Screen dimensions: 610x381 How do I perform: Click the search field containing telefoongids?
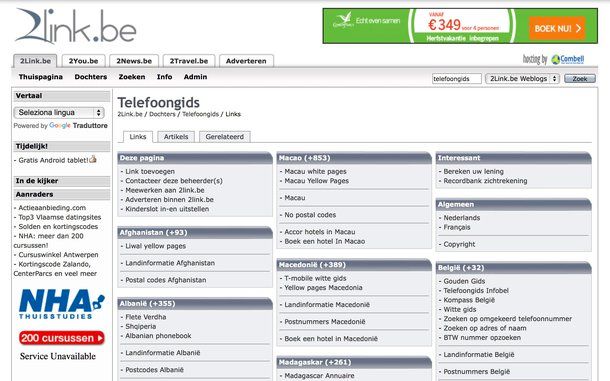[457, 79]
